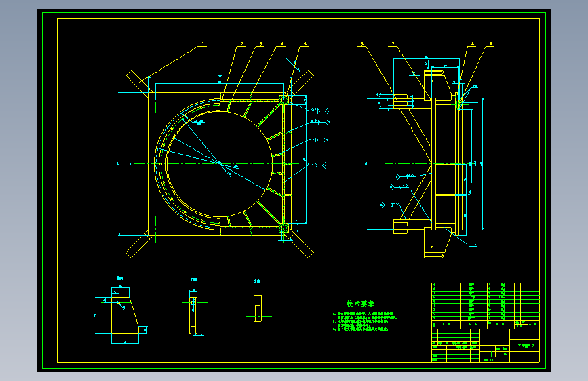This screenshot has height=381, width=588.
Task: Select the small rectangular tube detail view
Action: tap(258, 308)
